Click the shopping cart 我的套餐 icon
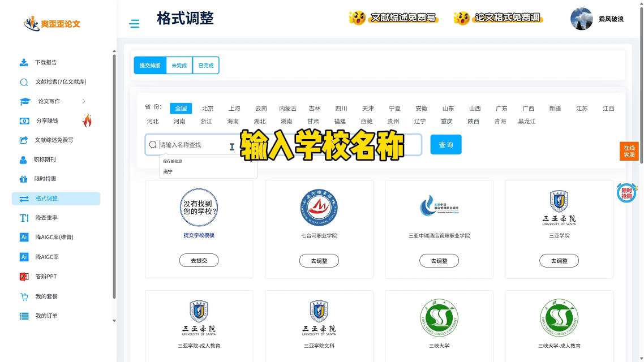 click(x=24, y=296)
